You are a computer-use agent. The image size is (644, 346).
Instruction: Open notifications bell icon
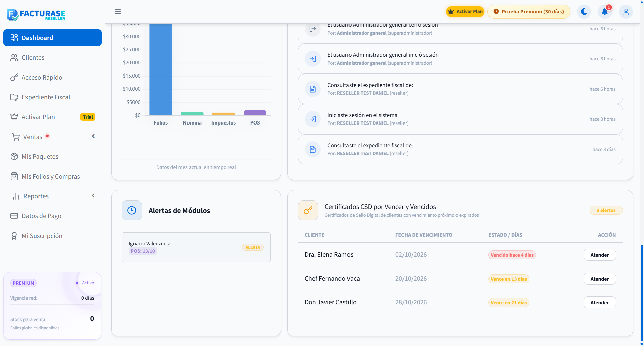point(605,12)
